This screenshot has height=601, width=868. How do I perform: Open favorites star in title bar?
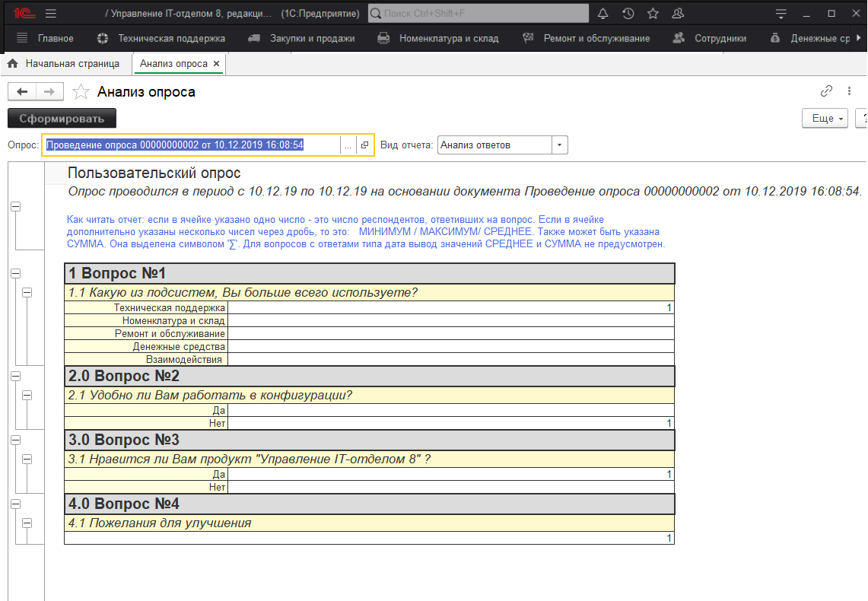(x=653, y=14)
